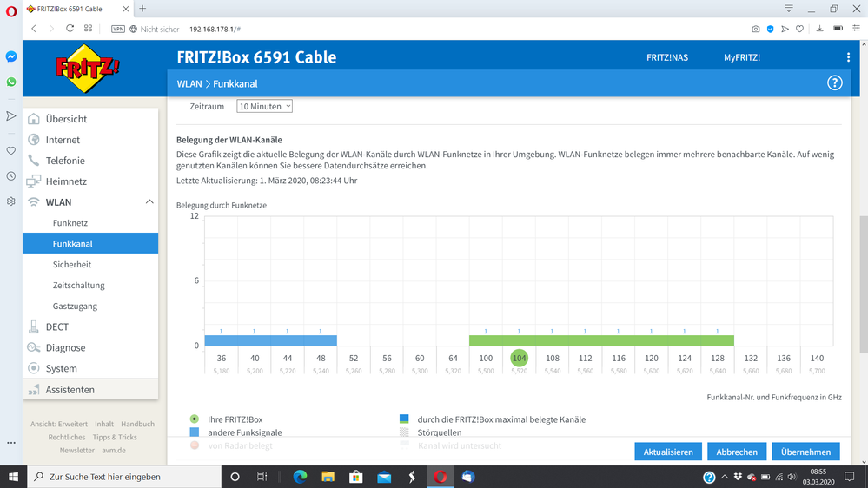
Task: Open MyFRITZ! link
Action: (x=742, y=57)
